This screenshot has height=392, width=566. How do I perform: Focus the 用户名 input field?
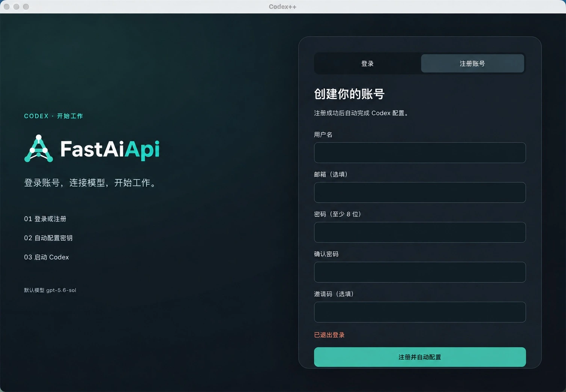(x=420, y=152)
